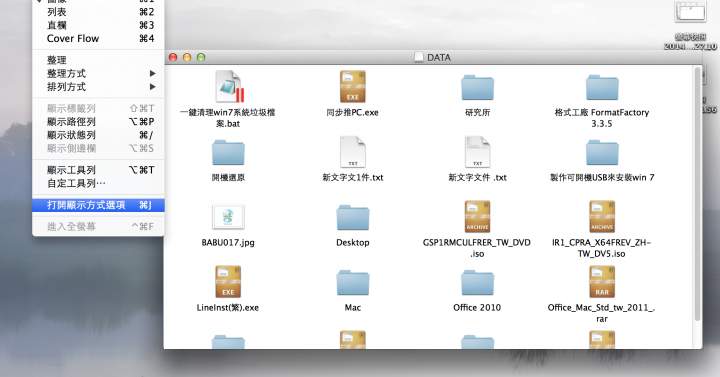Select the 新文字文件 .txt file icon

tap(478, 152)
